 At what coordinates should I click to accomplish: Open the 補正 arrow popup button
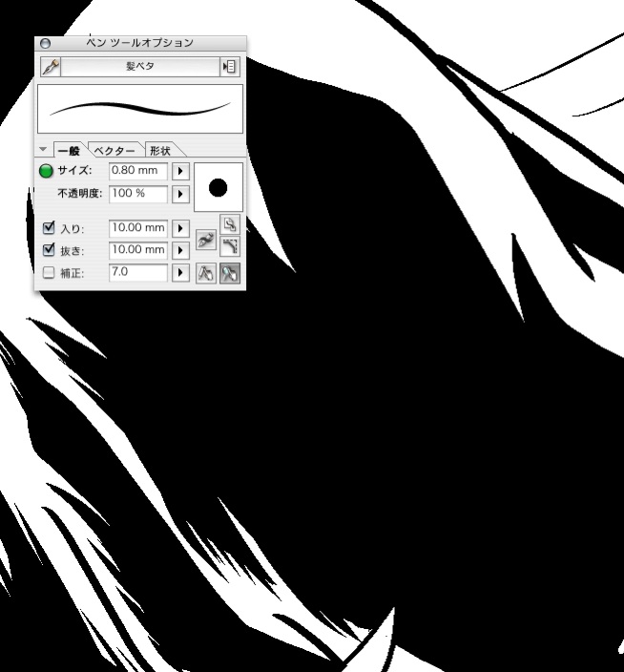(180, 273)
